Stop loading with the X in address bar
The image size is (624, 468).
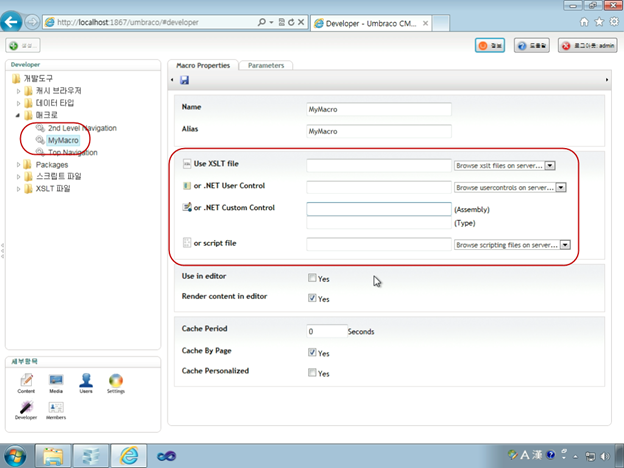(301, 22)
